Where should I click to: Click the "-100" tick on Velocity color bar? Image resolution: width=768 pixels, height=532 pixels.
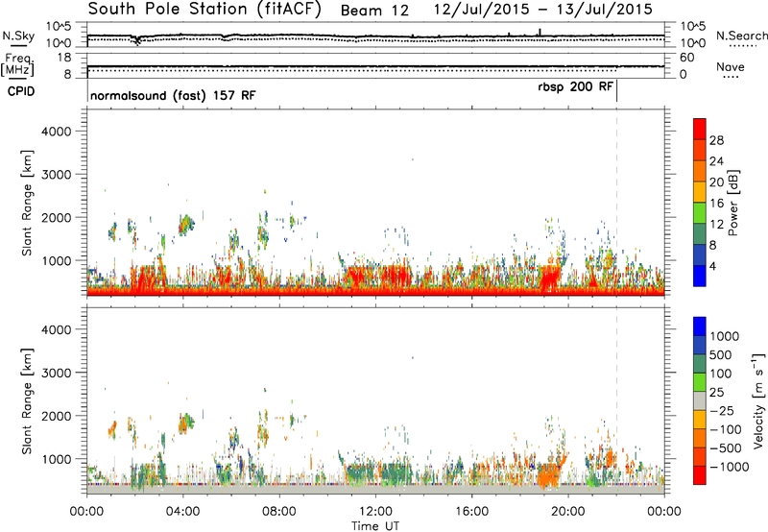pyautogui.click(x=725, y=429)
